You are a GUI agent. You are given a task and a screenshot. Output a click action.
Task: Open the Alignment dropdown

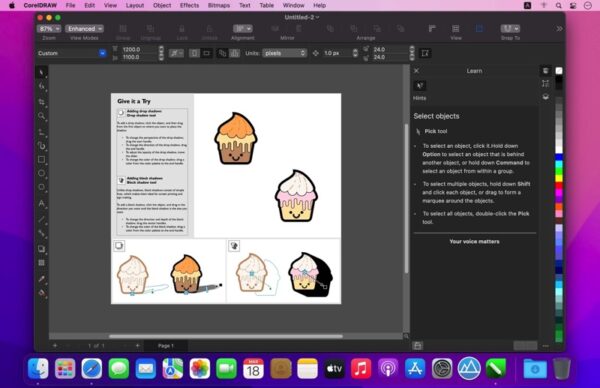coord(243,29)
